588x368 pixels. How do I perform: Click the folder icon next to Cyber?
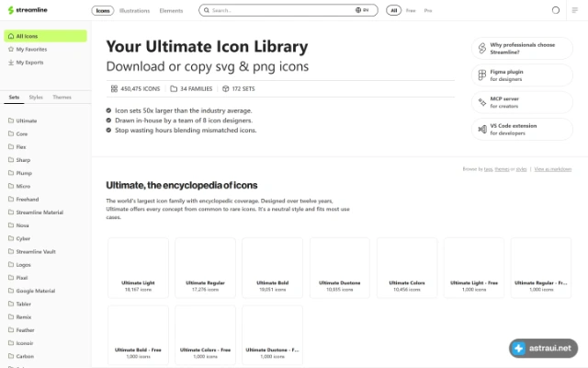11,238
